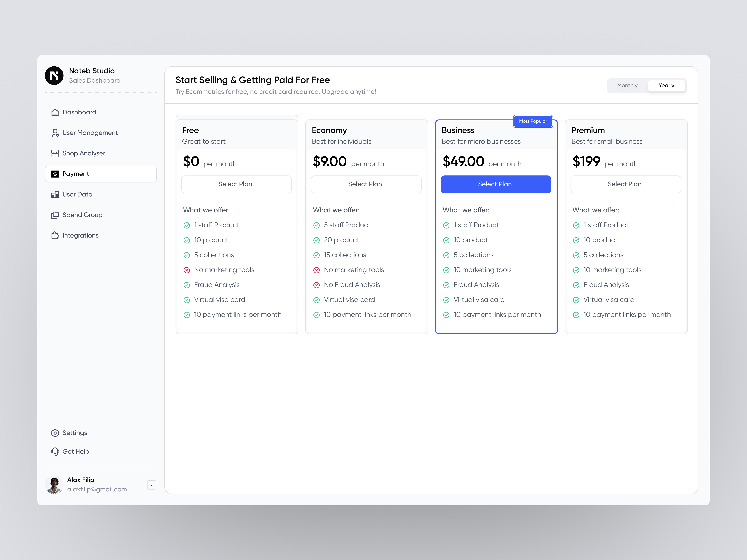
Task: Click the Most Popular badge
Action: pos(533,121)
